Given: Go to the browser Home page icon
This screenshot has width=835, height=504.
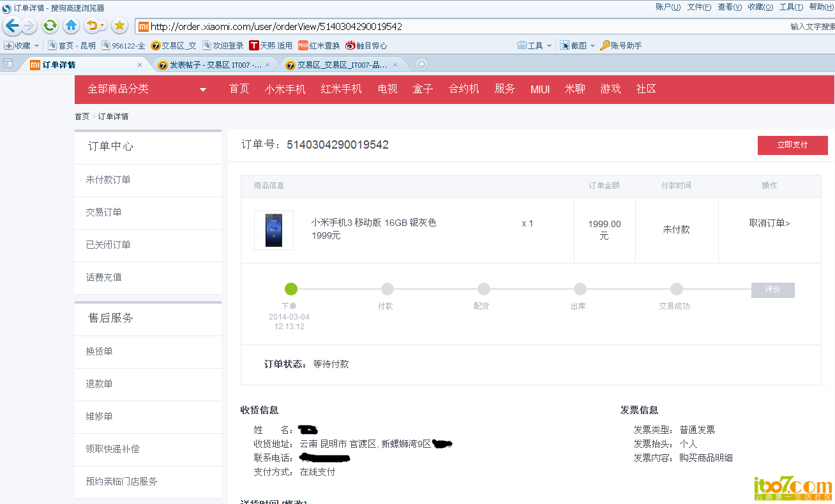Looking at the screenshot, I should point(71,26).
